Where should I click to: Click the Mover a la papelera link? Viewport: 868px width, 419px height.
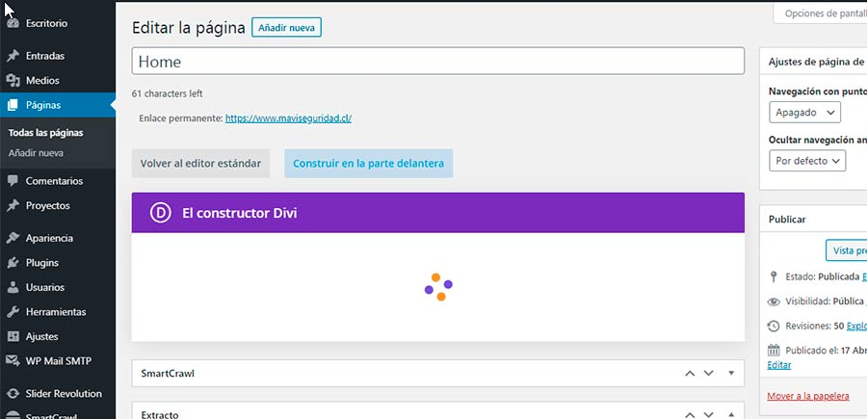click(807, 396)
